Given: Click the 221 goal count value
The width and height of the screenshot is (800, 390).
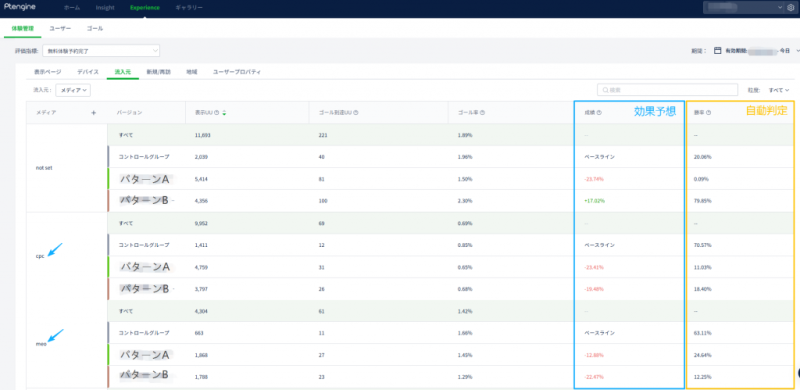Looking at the screenshot, I should (x=322, y=135).
